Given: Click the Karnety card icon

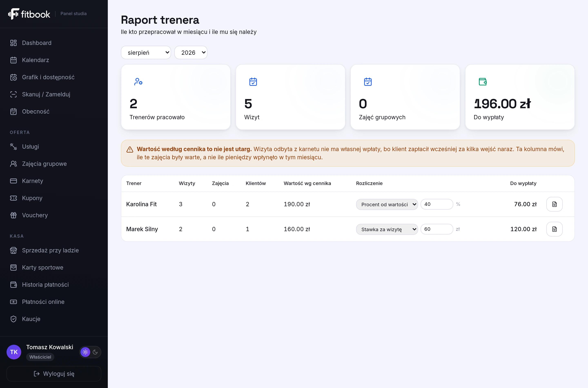Looking at the screenshot, I should [13, 181].
